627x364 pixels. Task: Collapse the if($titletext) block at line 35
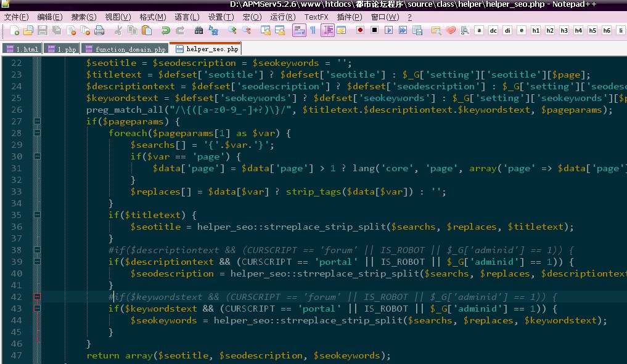click(x=37, y=214)
